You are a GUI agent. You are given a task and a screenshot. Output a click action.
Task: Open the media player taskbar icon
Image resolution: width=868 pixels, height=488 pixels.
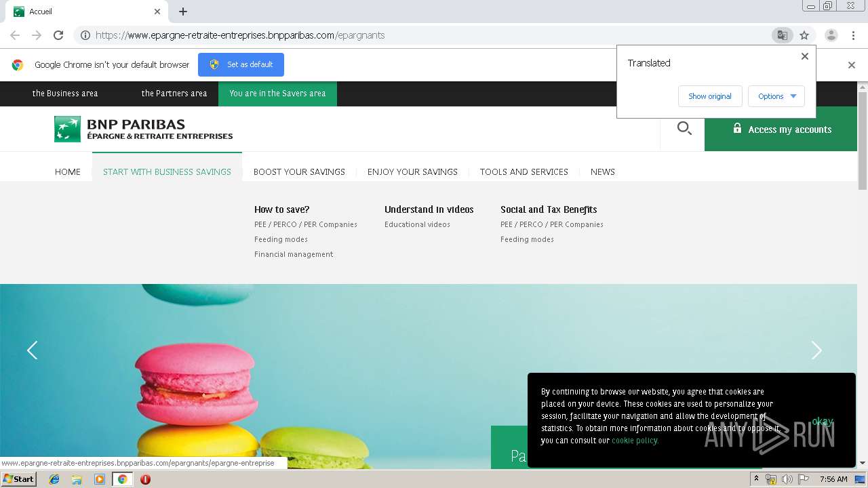point(100,479)
